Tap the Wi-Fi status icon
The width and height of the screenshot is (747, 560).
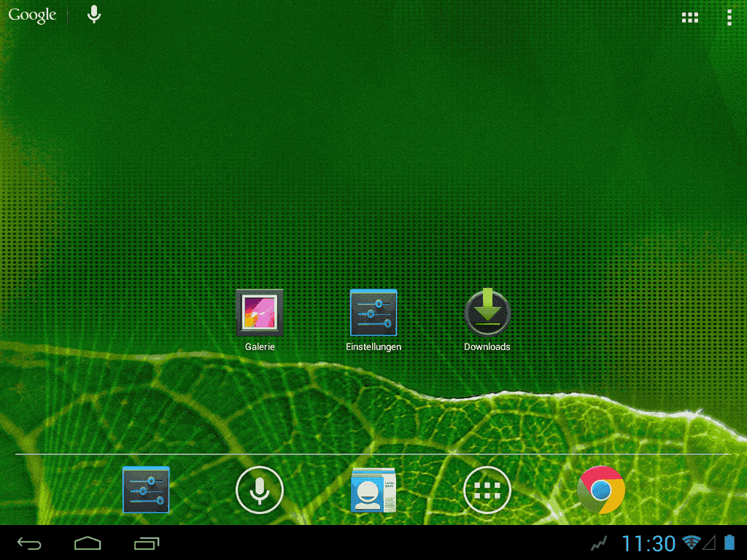(x=691, y=542)
